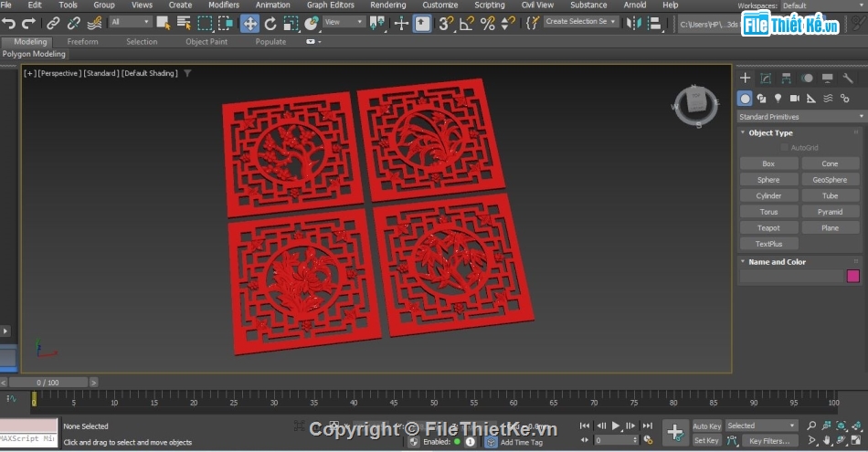Image resolution: width=868 pixels, height=452 pixels.
Task: Open the Utilities wrench panel tab
Action: tap(848, 78)
